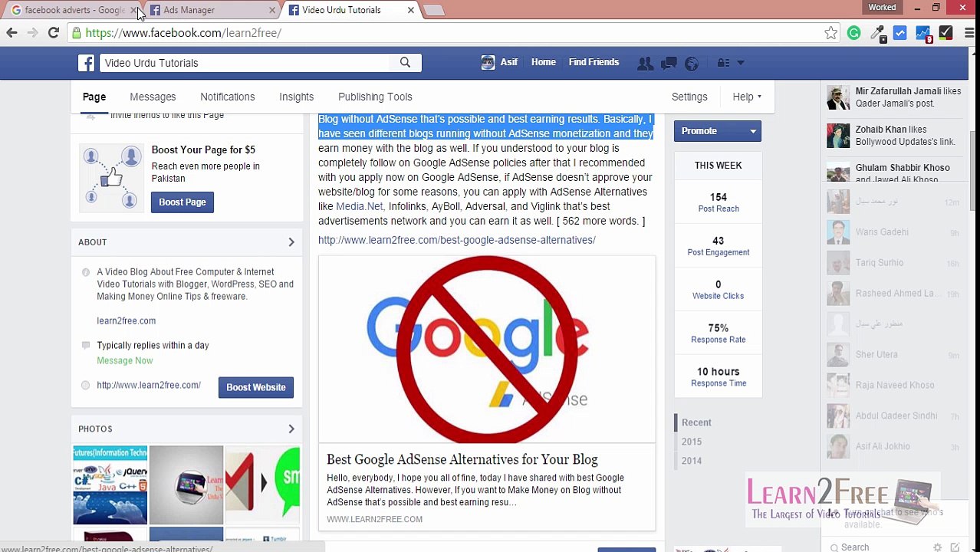The height and width of the screenshot is (552, 980).
Task: Open chat options gear icon
Action: (x=937, y=547)
